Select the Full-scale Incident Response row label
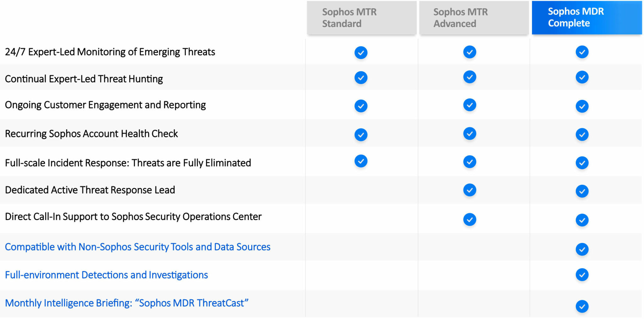644x319 pixels. pyautogui.click(x=128, y=163)
